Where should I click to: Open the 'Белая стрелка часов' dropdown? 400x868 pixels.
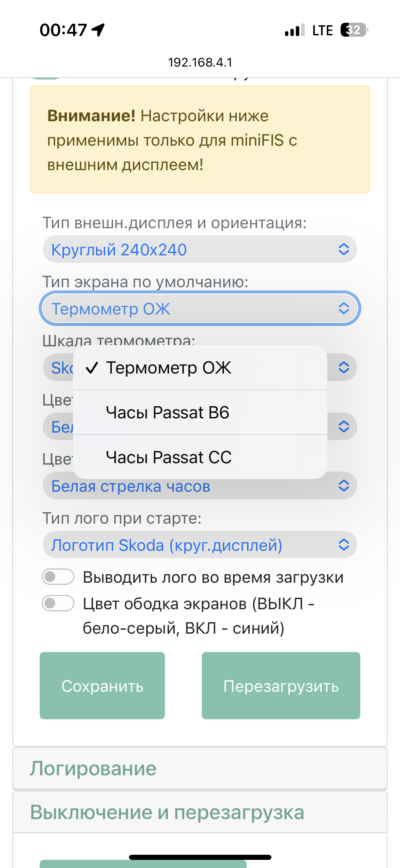[x=200, y=486]
